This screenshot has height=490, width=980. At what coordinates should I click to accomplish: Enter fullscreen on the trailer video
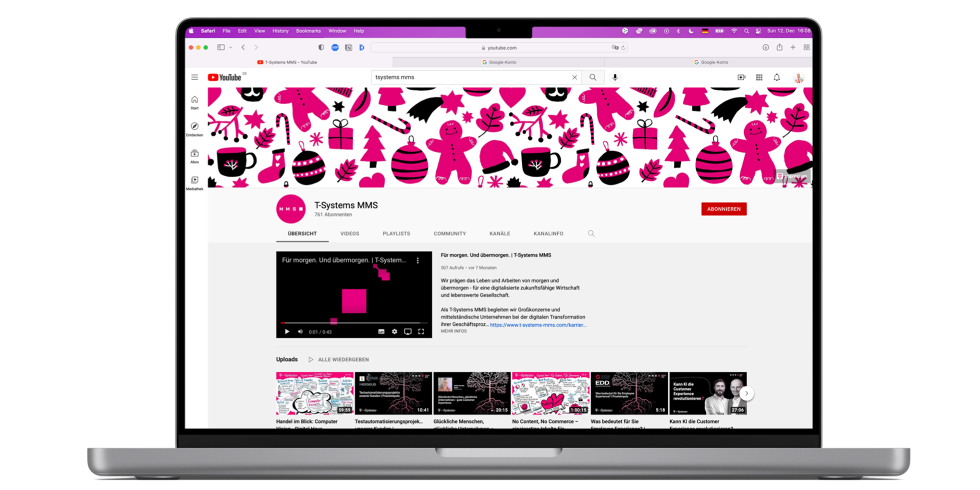point(421,332)
